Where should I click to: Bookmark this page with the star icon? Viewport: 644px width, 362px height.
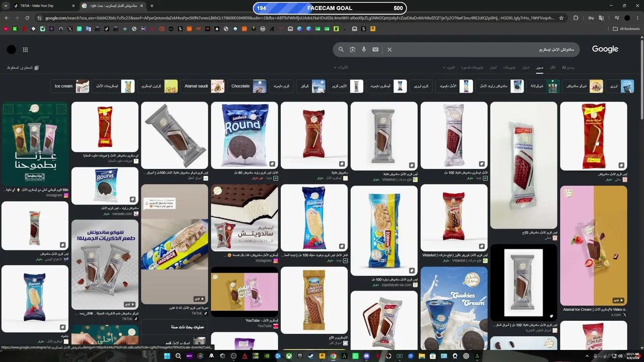[x=561, y=18]
